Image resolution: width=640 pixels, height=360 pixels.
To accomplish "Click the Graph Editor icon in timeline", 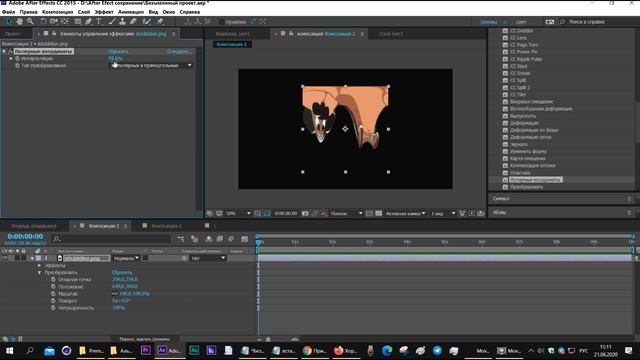I will 244,239.
